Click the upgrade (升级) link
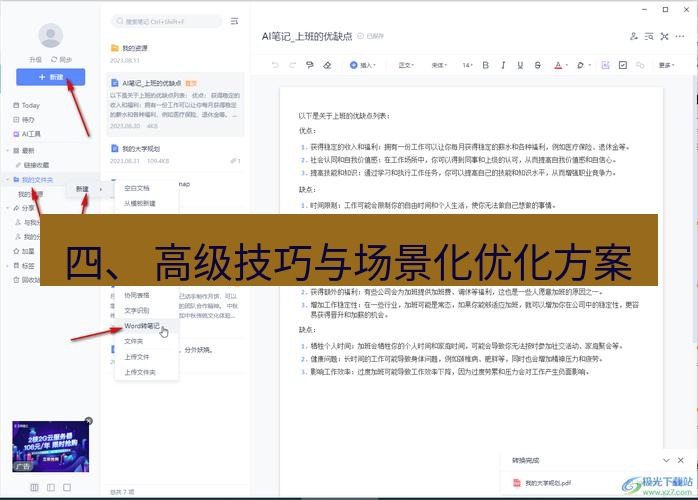The image size is (698, 500). click(x=35, y=59)
